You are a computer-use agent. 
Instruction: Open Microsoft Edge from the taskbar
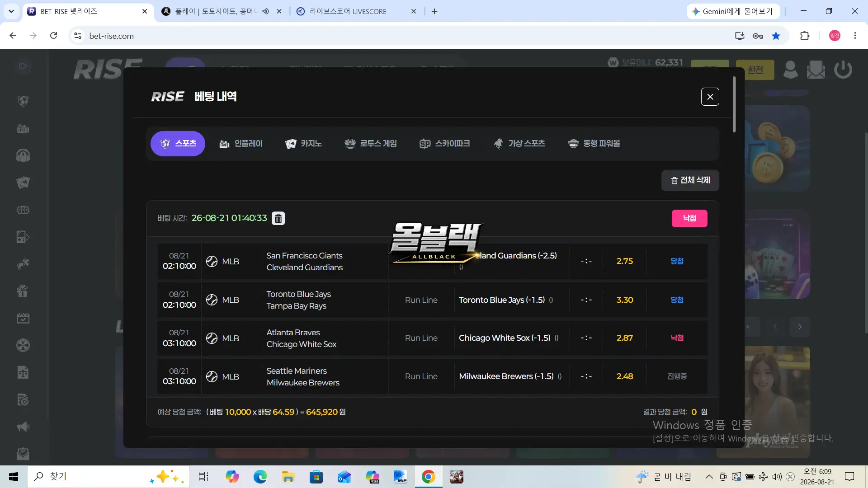coord(260,477)
